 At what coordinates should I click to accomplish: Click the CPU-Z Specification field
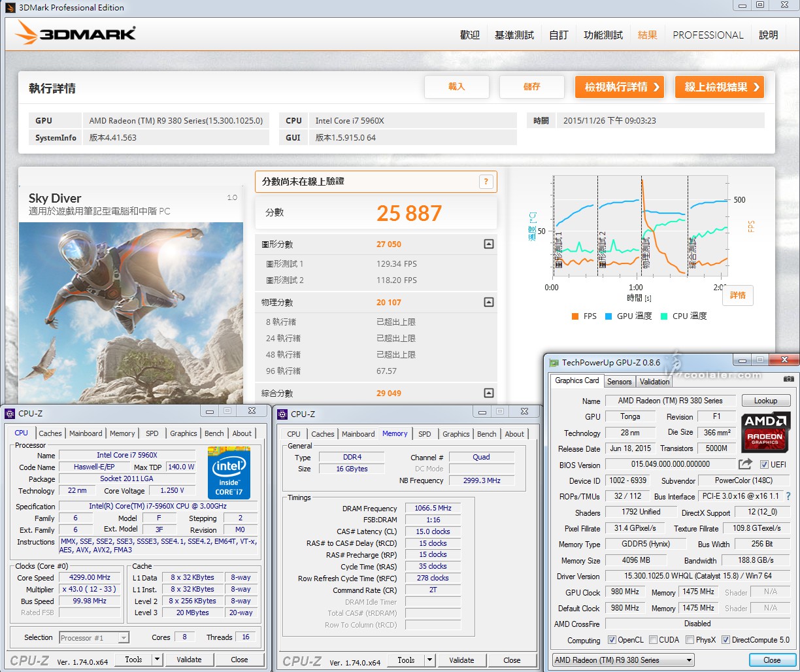click(159, 507)
